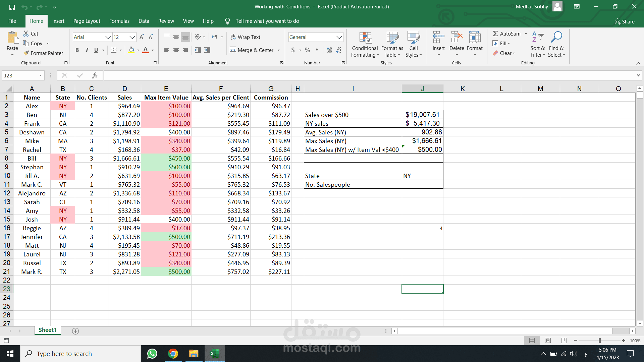Click the Format Painter brush icon
644x362 pixels.
pyautogui.click(x=26, y=53)
